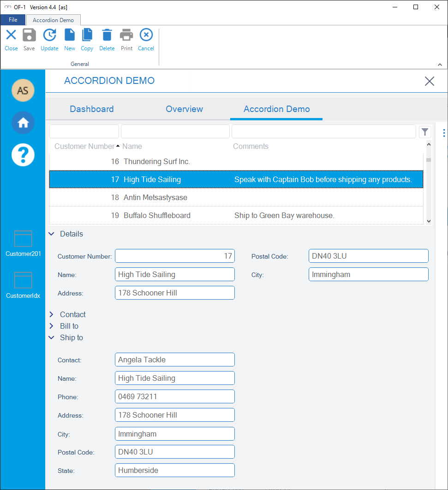
Task: Click the Name filter box
Action: click(175, 131)
